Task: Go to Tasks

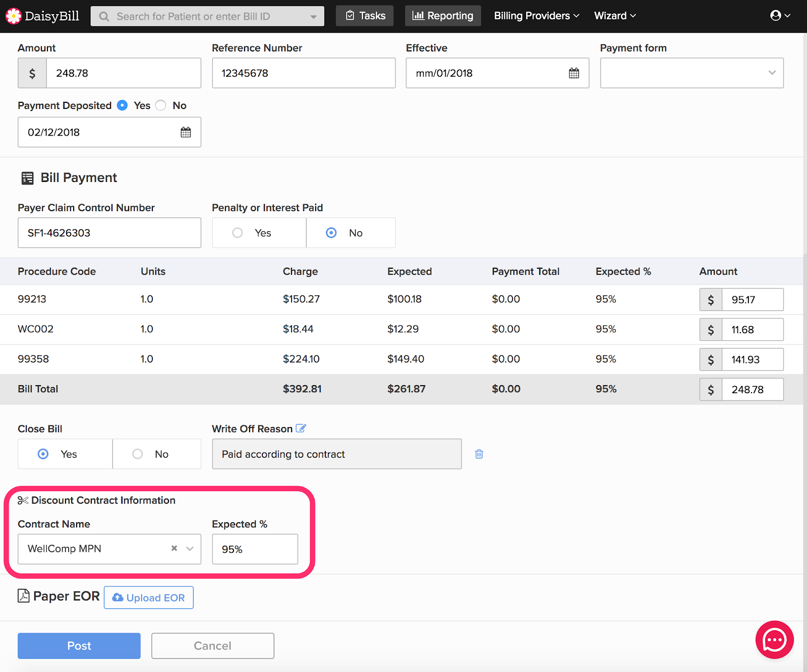Action: coord(365,16)
